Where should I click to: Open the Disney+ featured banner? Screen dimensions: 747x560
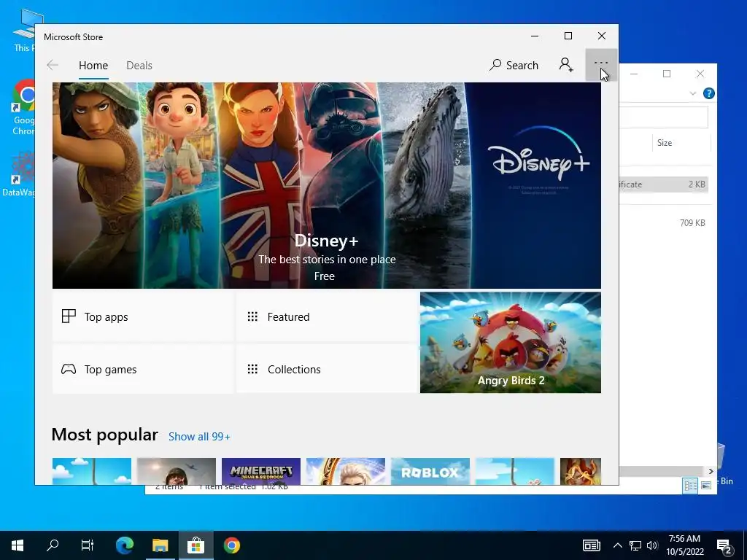coord(326,185)
